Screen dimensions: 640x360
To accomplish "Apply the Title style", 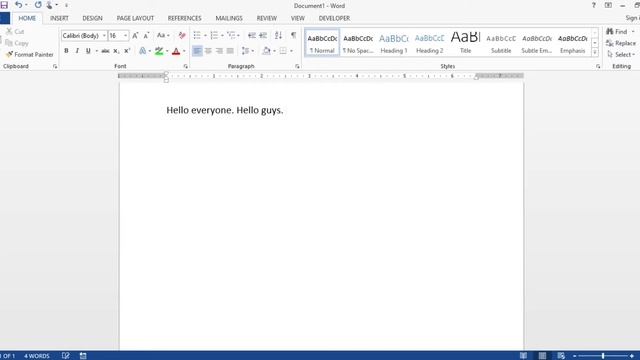I will click(x=465, y=43).
